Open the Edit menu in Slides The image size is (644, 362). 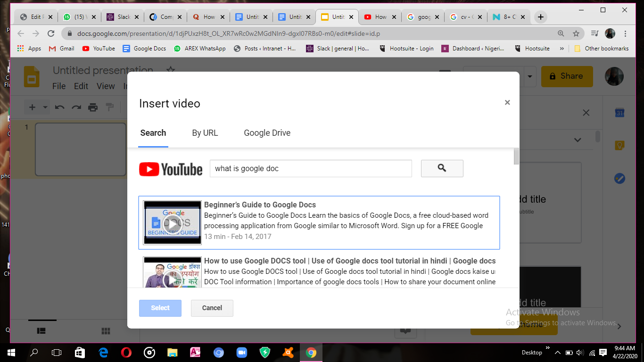pos(81,86)
